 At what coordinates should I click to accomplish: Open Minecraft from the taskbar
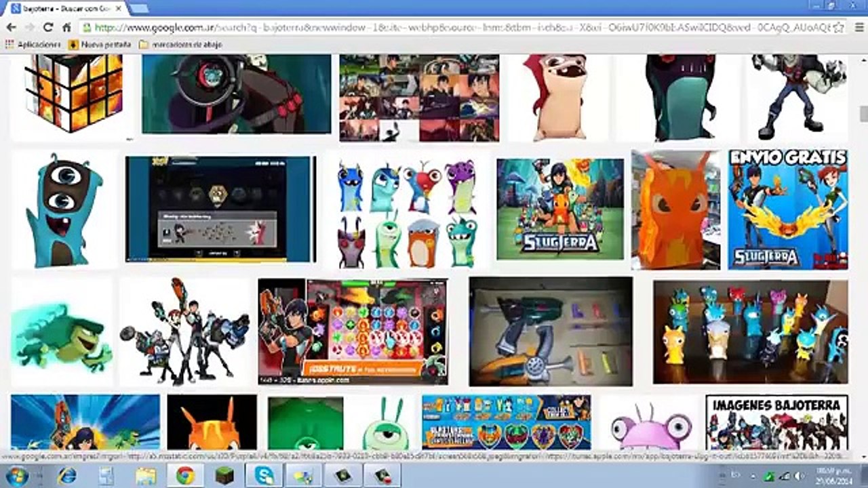coord(224,476)
